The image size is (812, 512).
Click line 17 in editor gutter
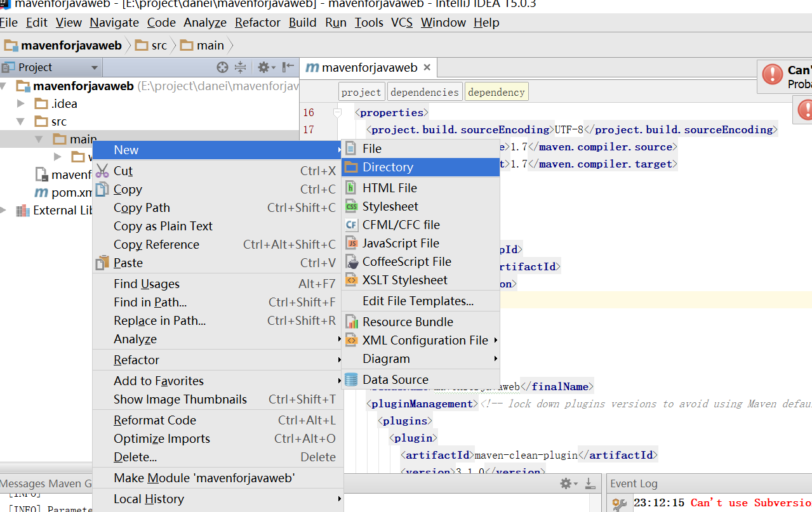[x=309, y=129]
